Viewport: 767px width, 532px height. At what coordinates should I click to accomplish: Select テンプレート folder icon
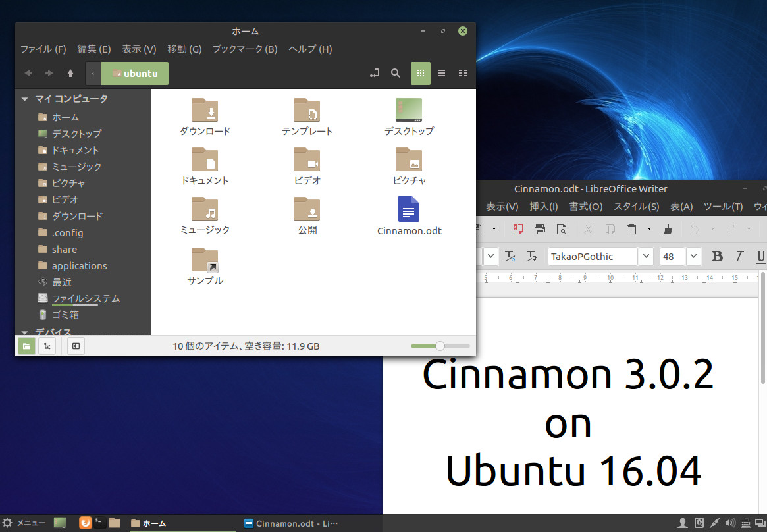tap(307, 110)
